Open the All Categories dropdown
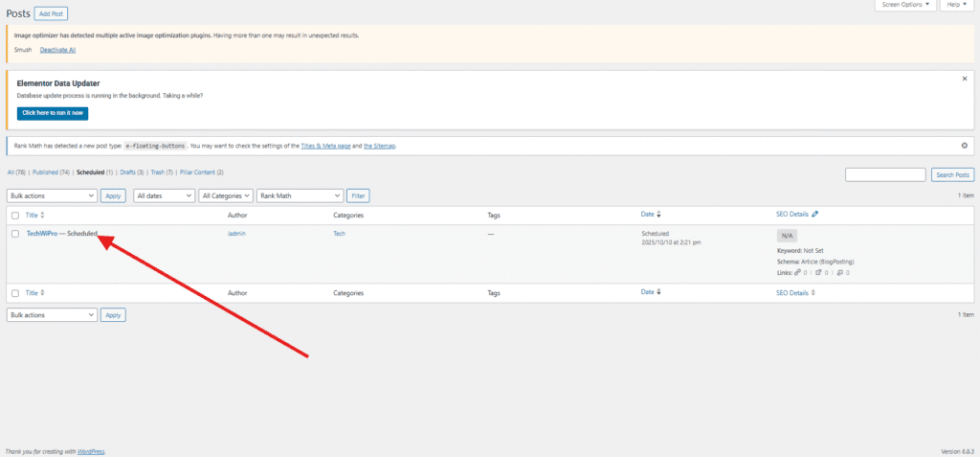Viewport: 980px width, 457px height. [x=226, y=195]
